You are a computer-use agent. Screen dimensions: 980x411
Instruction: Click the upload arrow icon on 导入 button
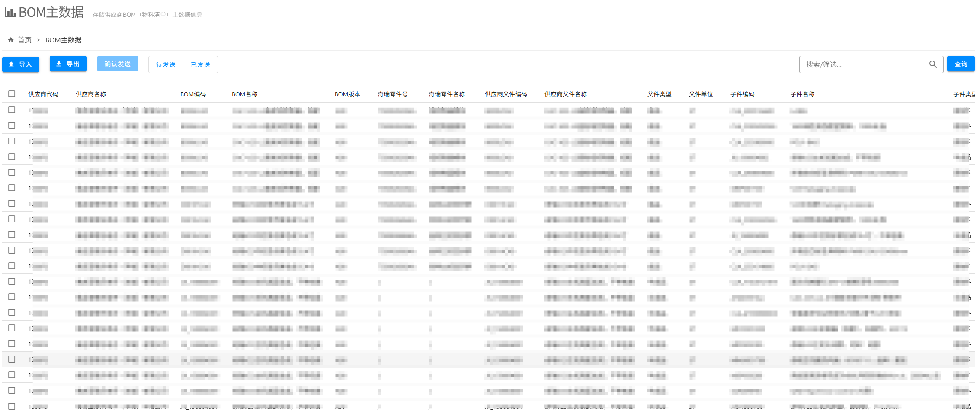click(12, 64)
